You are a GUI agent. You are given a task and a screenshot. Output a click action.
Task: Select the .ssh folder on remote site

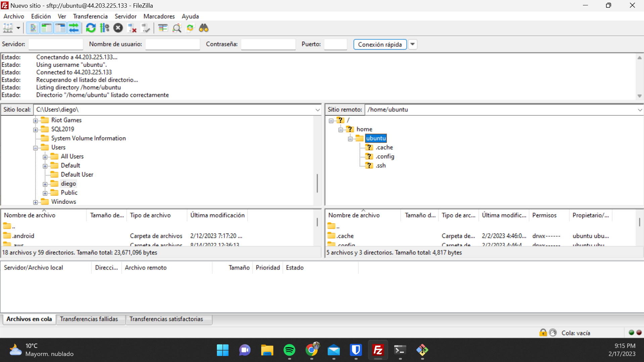pyautogui.click(x=381, y=165)
